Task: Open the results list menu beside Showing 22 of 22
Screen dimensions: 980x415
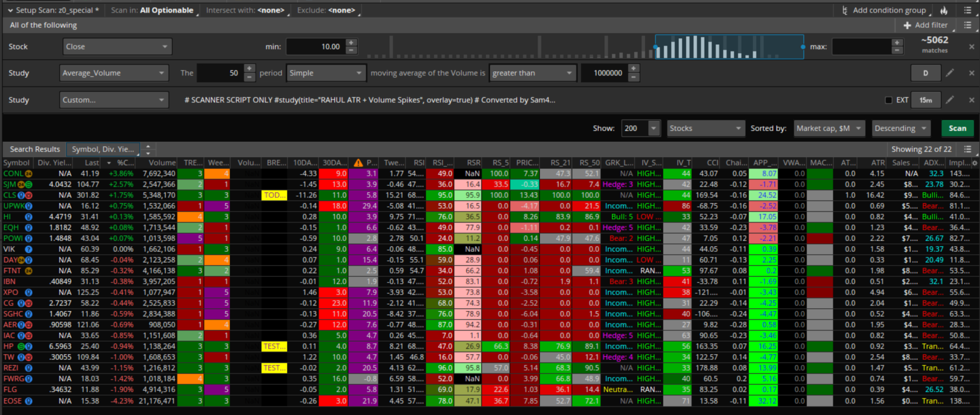Action: pos(968,149)
